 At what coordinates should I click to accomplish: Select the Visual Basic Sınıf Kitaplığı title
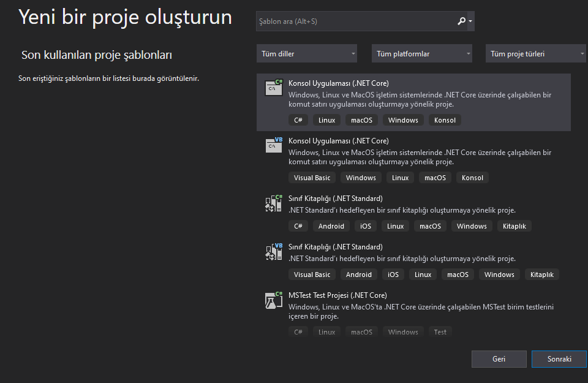[336, 247]
